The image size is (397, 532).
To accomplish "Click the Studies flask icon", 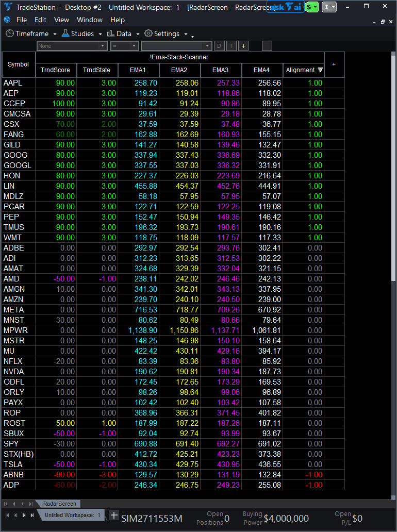I will coord(65,33).
